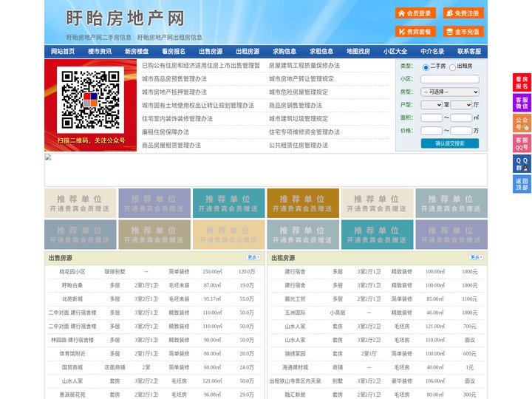Click the first beige 推荐单位 banner
Image resolution: width=532 pixels, height=399 pixels.
tap(80, 203)
